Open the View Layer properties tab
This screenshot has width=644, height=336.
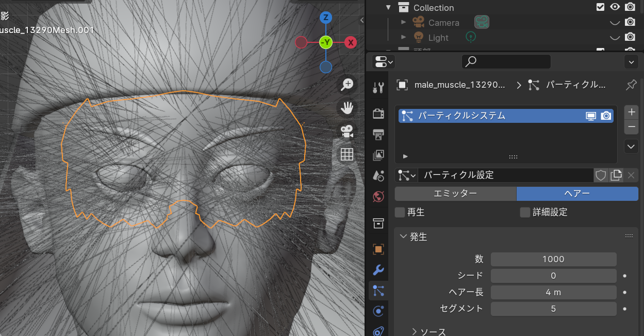378,155
